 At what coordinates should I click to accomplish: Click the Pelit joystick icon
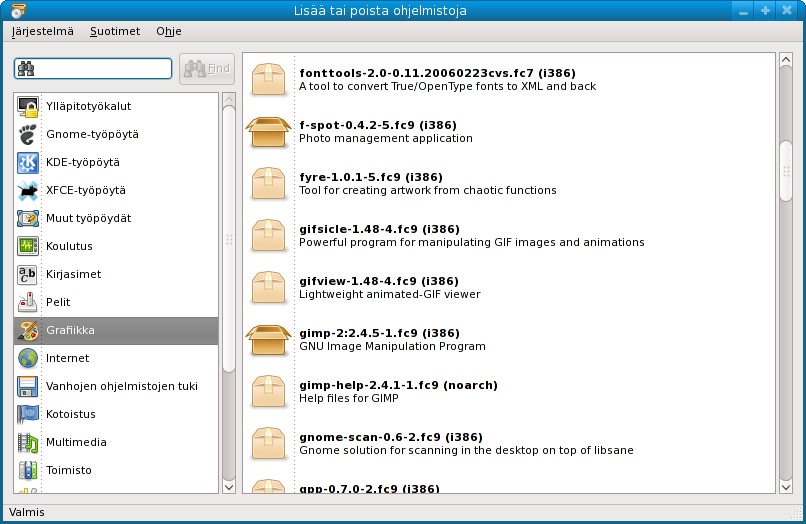point(28,302)
